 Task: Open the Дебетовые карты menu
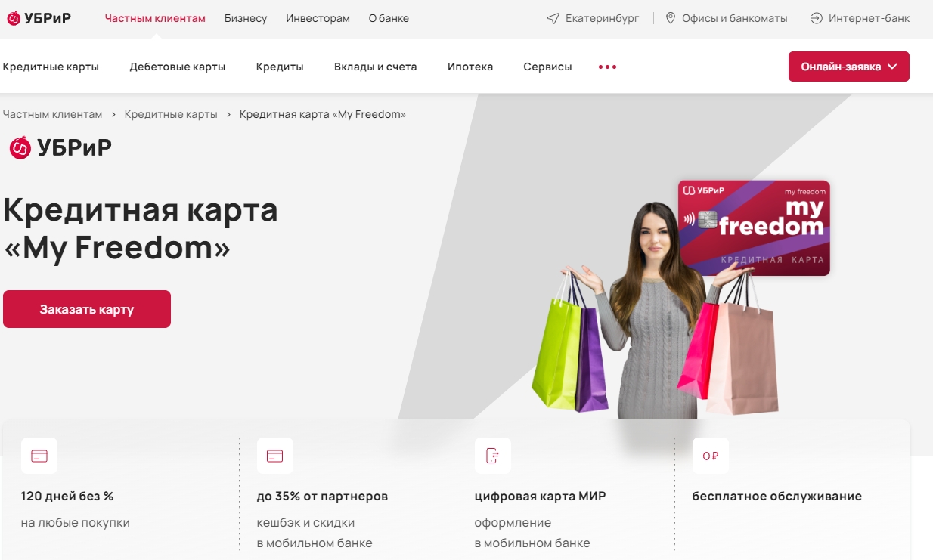pos(178,67)
